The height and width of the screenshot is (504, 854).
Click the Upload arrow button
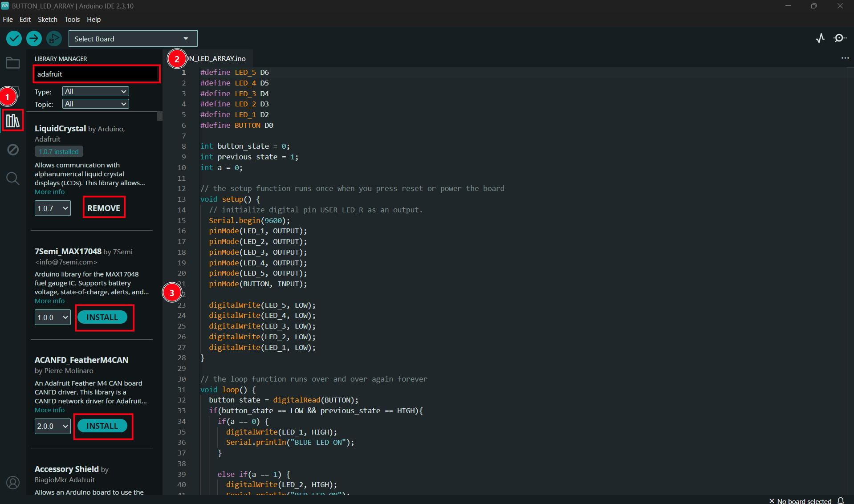[34, 39]
